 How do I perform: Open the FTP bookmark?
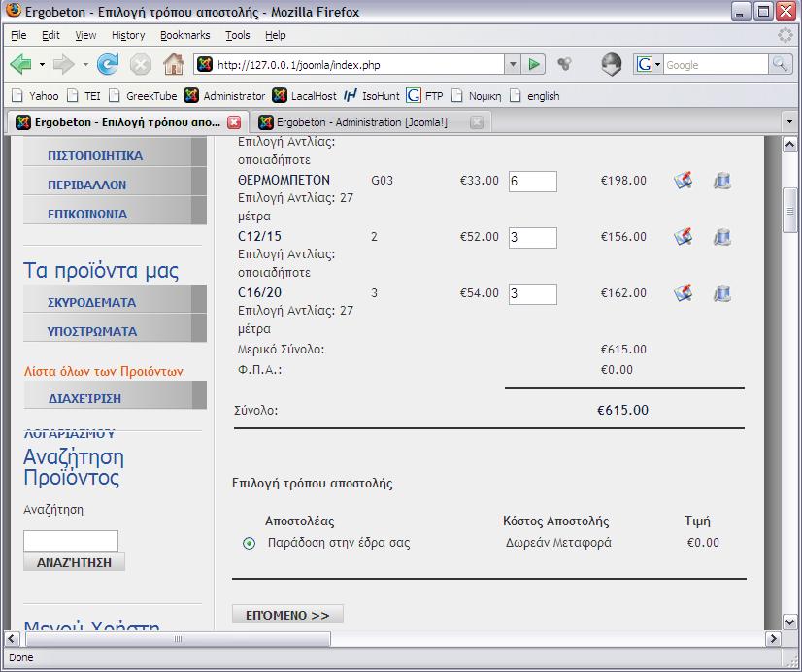click(x=425, y=96)
